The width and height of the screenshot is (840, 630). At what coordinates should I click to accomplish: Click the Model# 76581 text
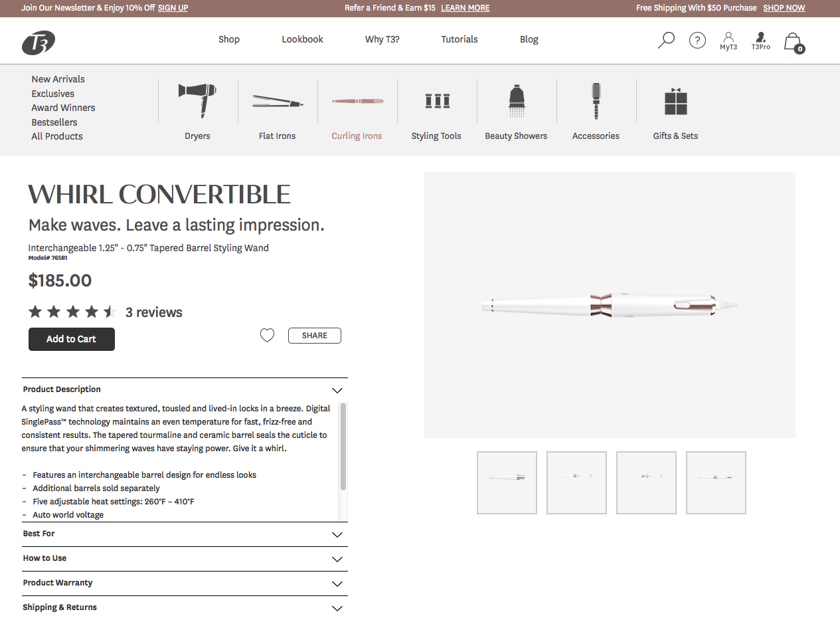click(x=48, y=258)
